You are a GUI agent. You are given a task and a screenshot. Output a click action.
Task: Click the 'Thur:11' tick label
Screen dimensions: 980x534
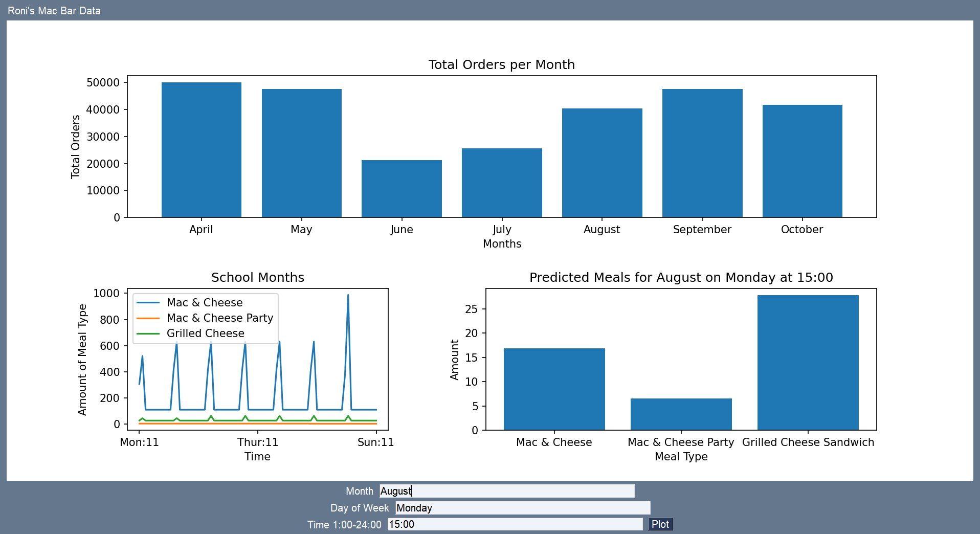tap(258, 442)
